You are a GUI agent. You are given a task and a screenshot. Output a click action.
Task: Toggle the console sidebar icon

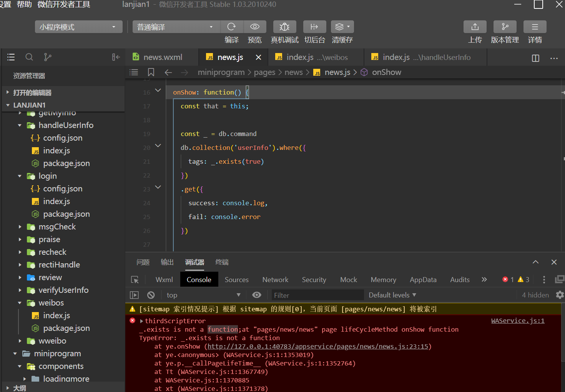click(134, 295)
